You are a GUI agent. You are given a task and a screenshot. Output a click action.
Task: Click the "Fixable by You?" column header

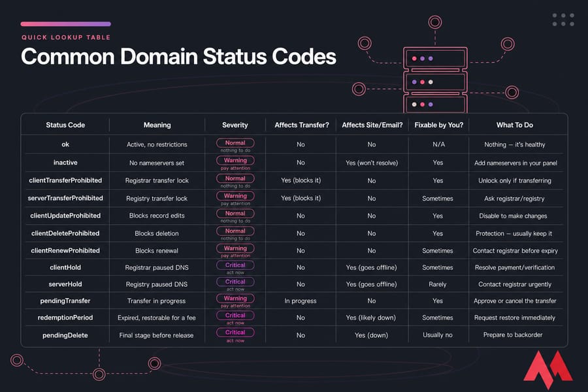point(439,125)
